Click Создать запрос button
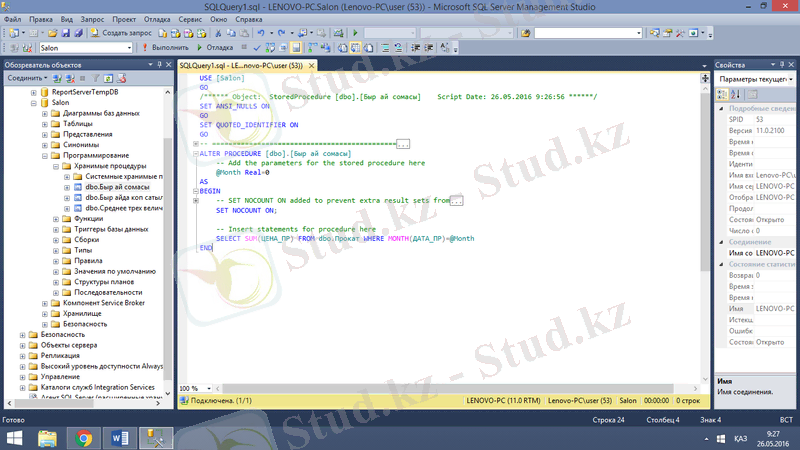The height and width of the screenshot is (450, 800). [x=121, y=33]
